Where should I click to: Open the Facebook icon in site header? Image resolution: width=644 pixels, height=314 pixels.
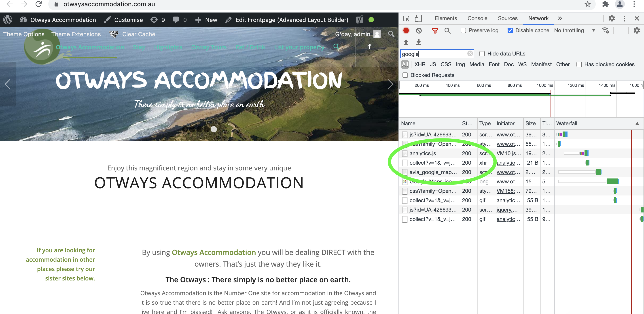(369, 46)
